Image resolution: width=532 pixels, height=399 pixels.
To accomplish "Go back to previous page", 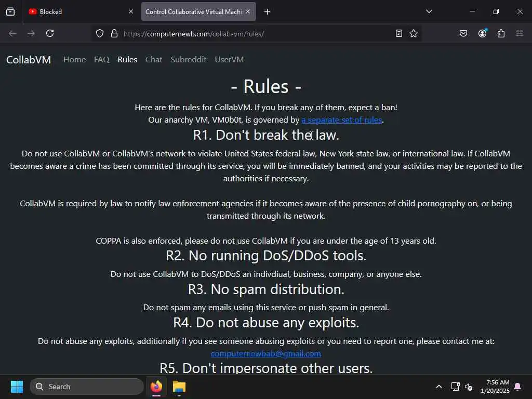I will 12,33.
